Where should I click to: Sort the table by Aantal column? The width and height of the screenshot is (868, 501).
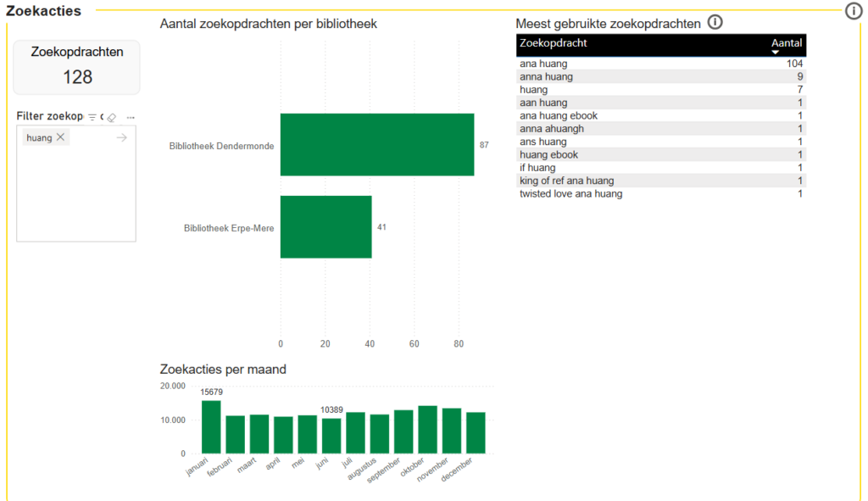coord(786,43)
